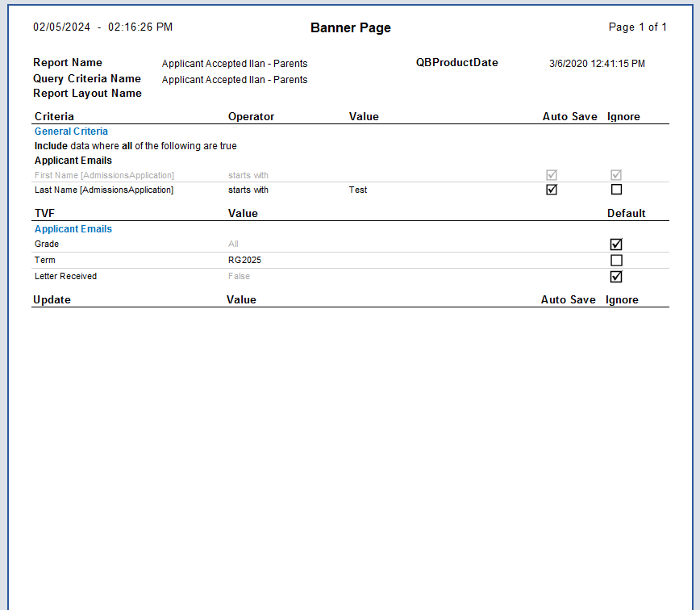Image resolution: width=700 pixels, height=610 pixels.
Task: Click the Ignore header in the Criteria table
Action: point(623,116)
